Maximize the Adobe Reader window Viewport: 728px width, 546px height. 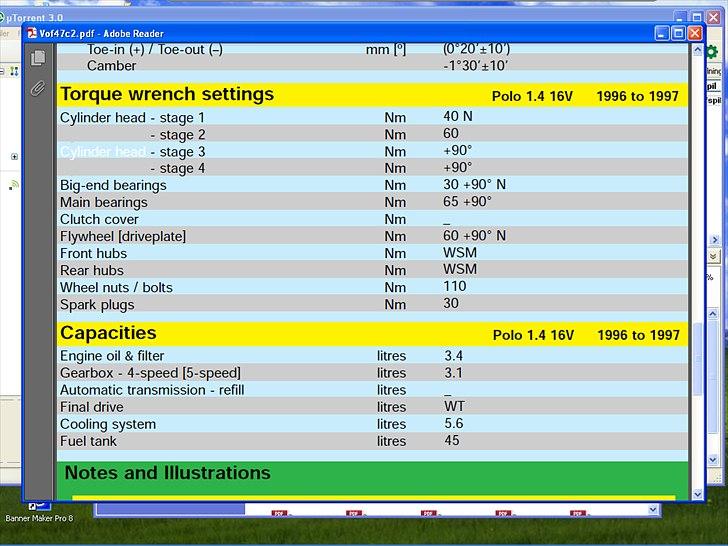pyautogui.click(x=678, y=33)
